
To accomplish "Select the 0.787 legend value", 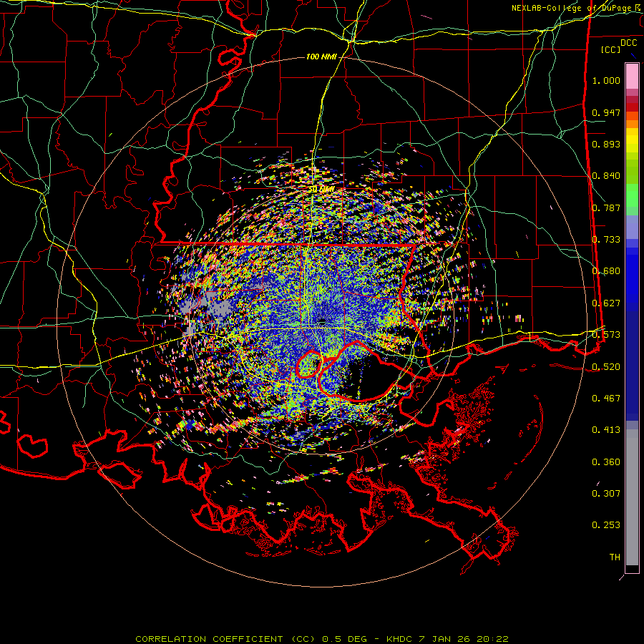I will pos(606,208).
